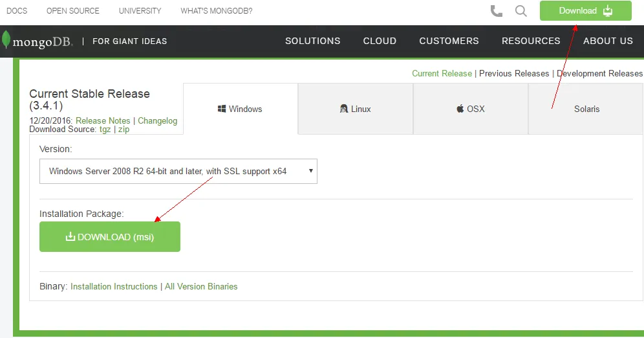Go to UNIVERSITY in the top menu

[140, 11]
